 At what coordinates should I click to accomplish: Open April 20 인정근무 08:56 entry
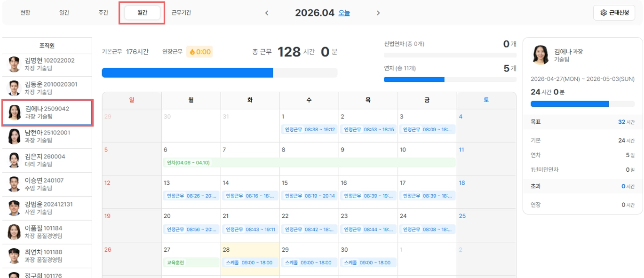coord(191,230)
